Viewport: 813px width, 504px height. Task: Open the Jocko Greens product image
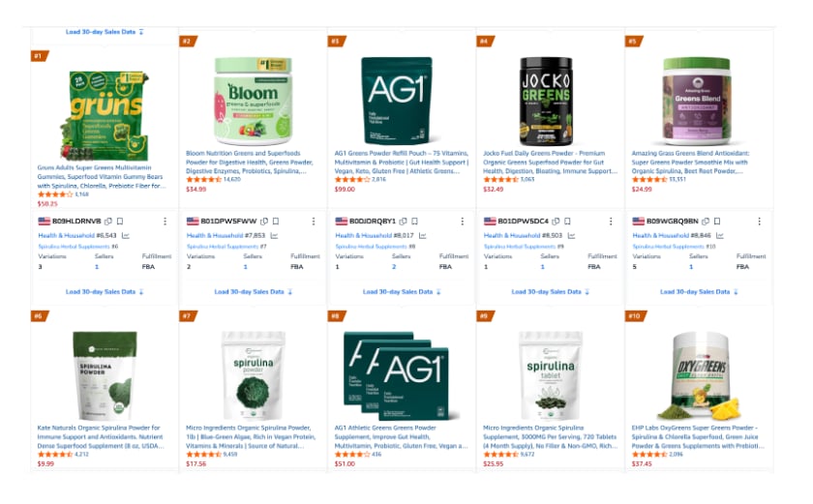[546, 101]
